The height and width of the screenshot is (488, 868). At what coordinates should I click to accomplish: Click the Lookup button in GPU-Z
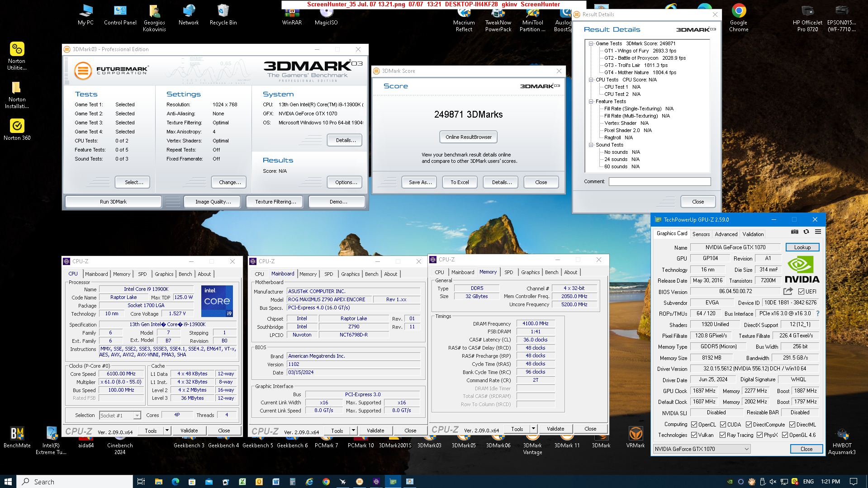point(802,247)
